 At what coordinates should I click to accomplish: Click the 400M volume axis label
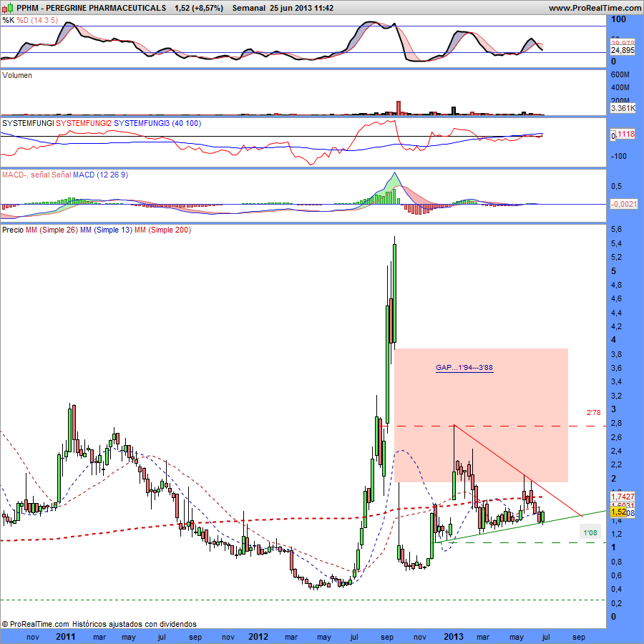pyautogui.click(x=620, y=87)
